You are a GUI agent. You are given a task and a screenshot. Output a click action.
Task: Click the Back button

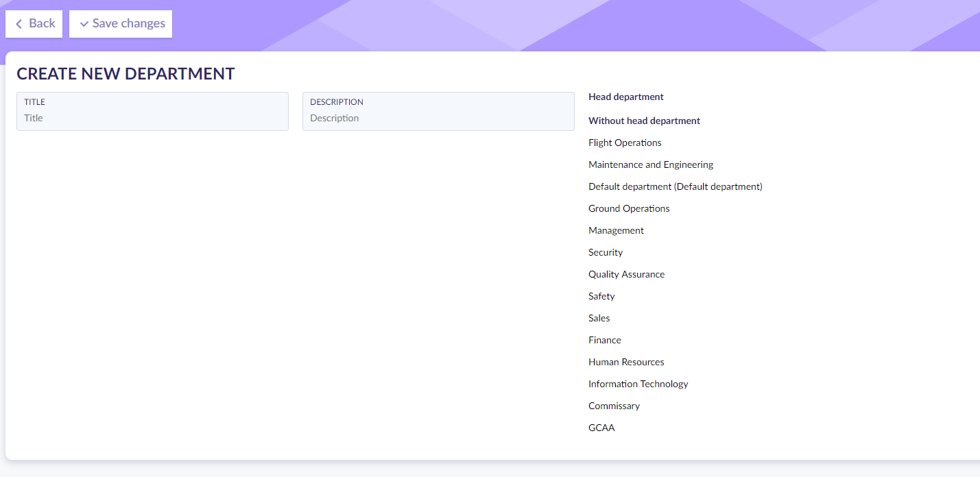point(34,24)
